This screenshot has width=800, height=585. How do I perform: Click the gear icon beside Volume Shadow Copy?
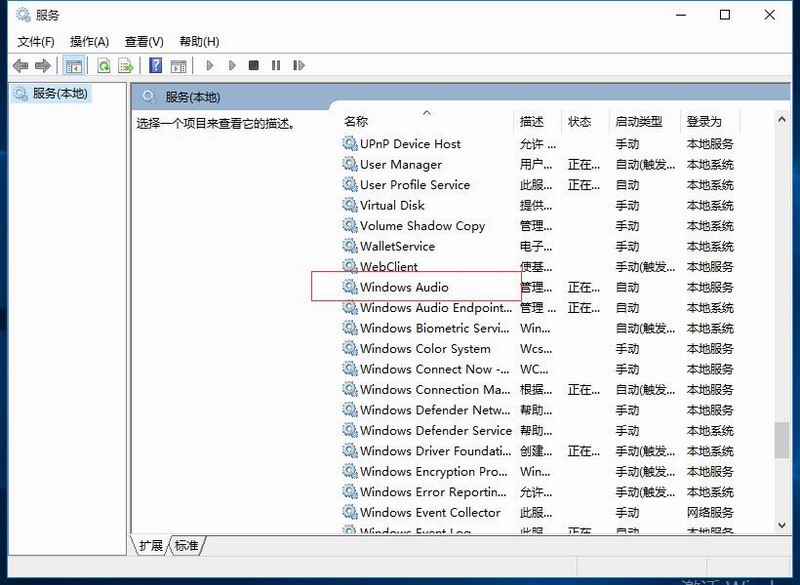click(x=349, y=225)
